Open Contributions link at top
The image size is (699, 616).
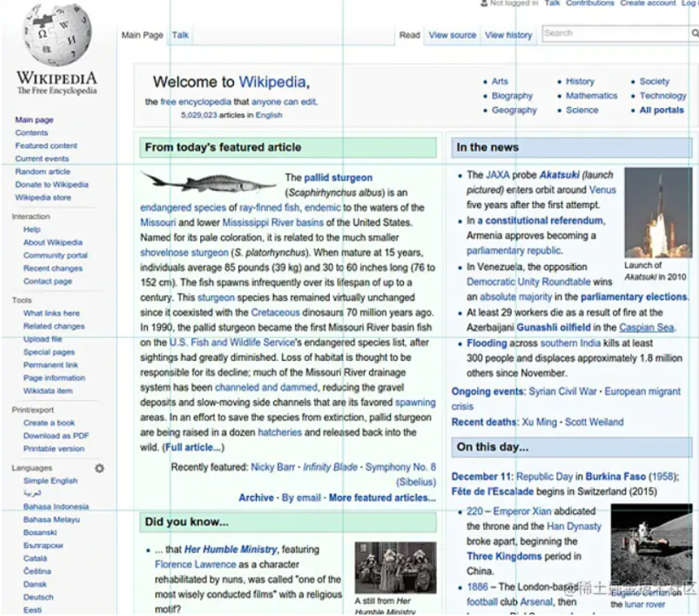pyautogui.click(x=590, y=3)
